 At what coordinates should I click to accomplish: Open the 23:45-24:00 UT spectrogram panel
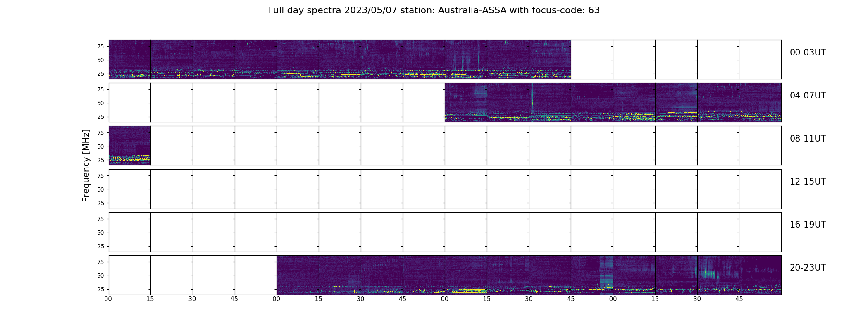click(x=761, y=275)
